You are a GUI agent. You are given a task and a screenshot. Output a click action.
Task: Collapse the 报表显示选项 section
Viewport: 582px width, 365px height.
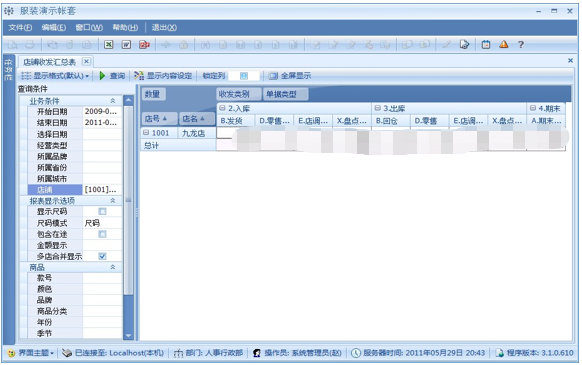[112, 201]
